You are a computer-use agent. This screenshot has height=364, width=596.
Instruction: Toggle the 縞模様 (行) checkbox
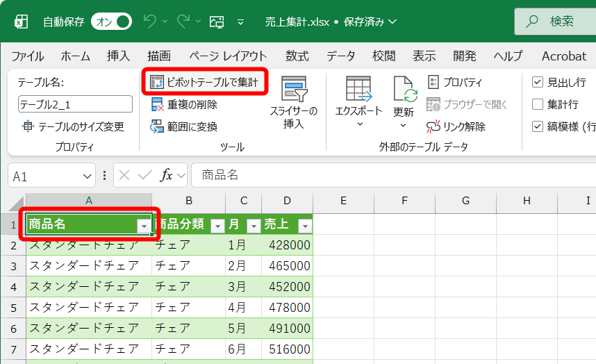(x=537, y=126)
